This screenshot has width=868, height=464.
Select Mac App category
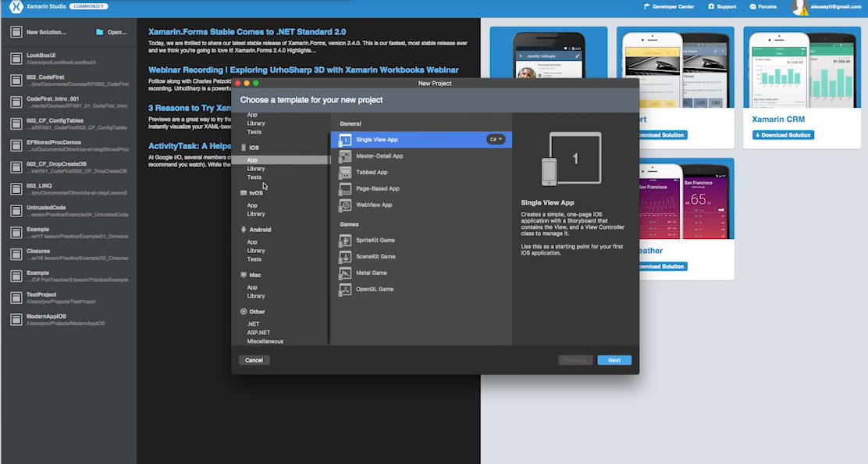click(252, 287)
